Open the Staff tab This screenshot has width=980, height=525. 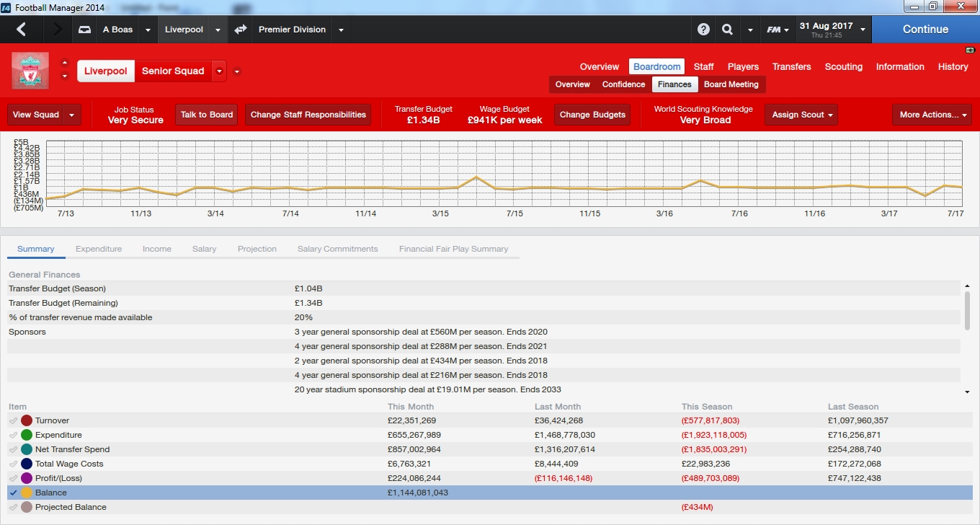point(704,66)
